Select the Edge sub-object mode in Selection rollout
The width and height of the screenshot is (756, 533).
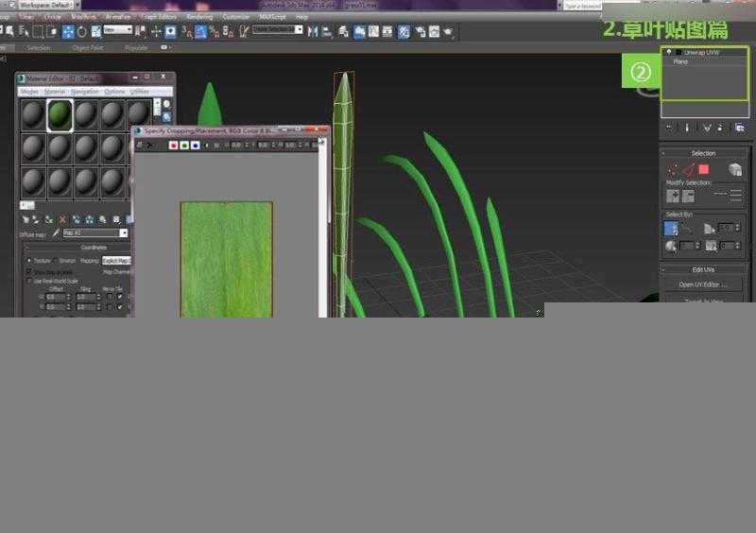[x=688, y=169]
